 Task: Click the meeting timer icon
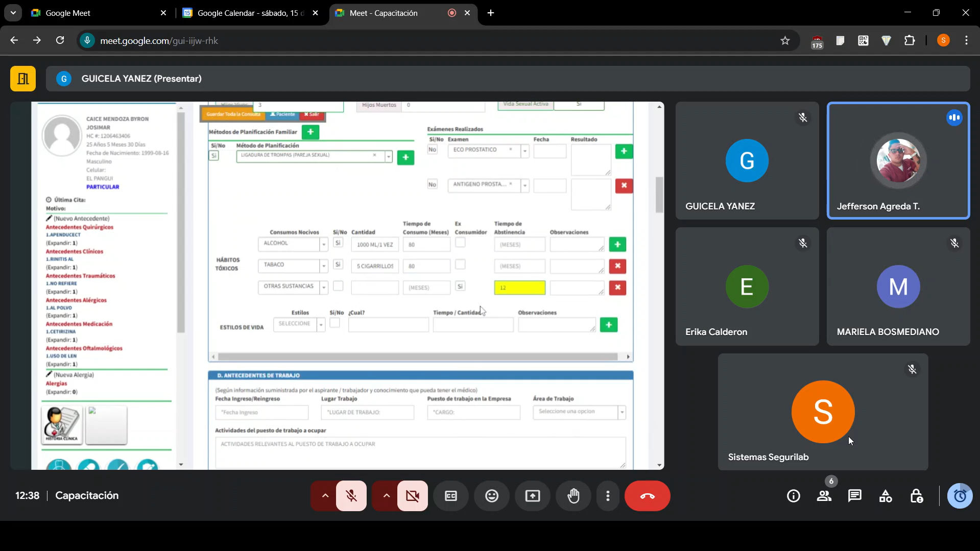(x=960, y=496)
